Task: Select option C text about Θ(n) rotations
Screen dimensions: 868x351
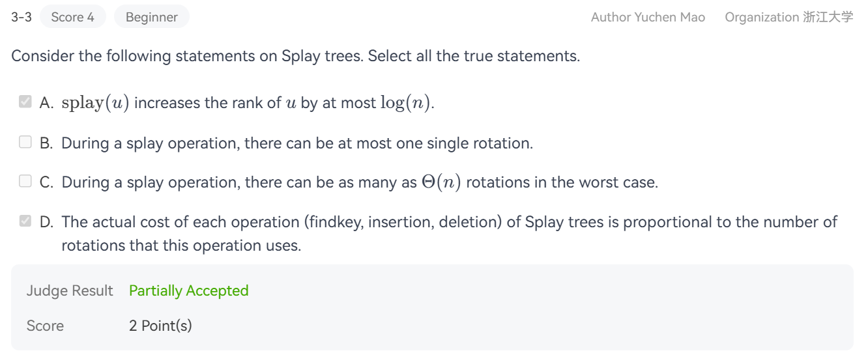Action: click(359, 182)
